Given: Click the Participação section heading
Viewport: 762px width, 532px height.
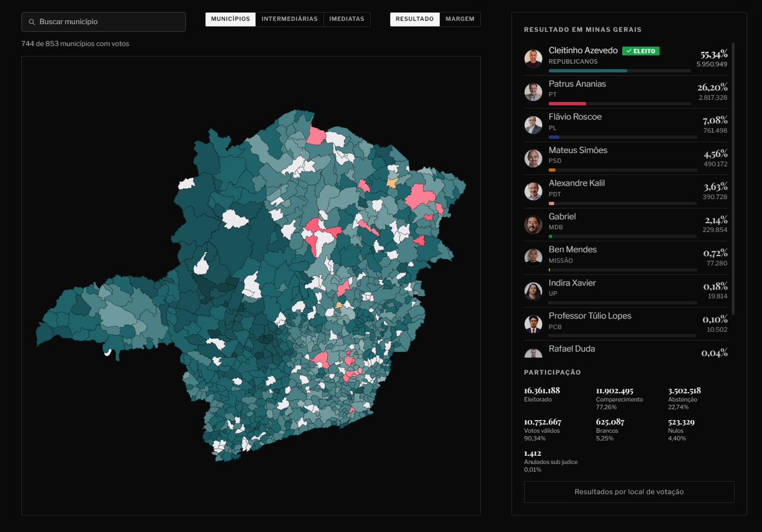Looking at the screenshot, I should pyautogui.click(x=552, y=372).
